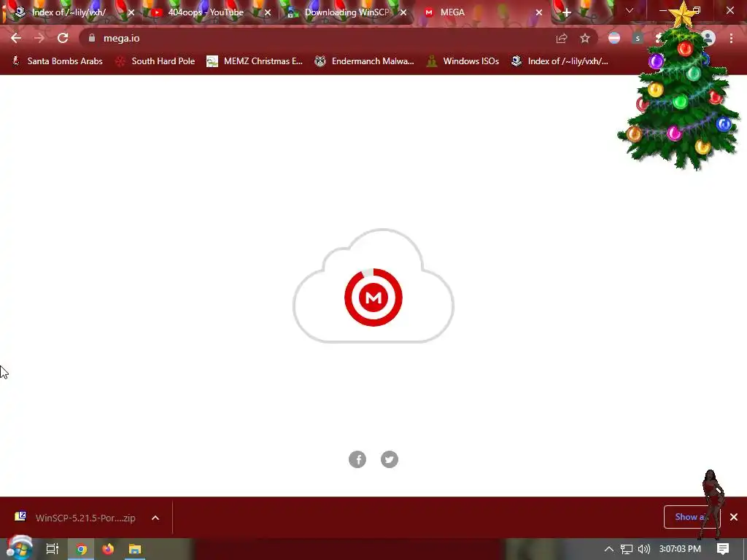Viewport: 747px width, 560px height.
Task: Open Chrome from the taskbar
Action: (x=82, y=549)
